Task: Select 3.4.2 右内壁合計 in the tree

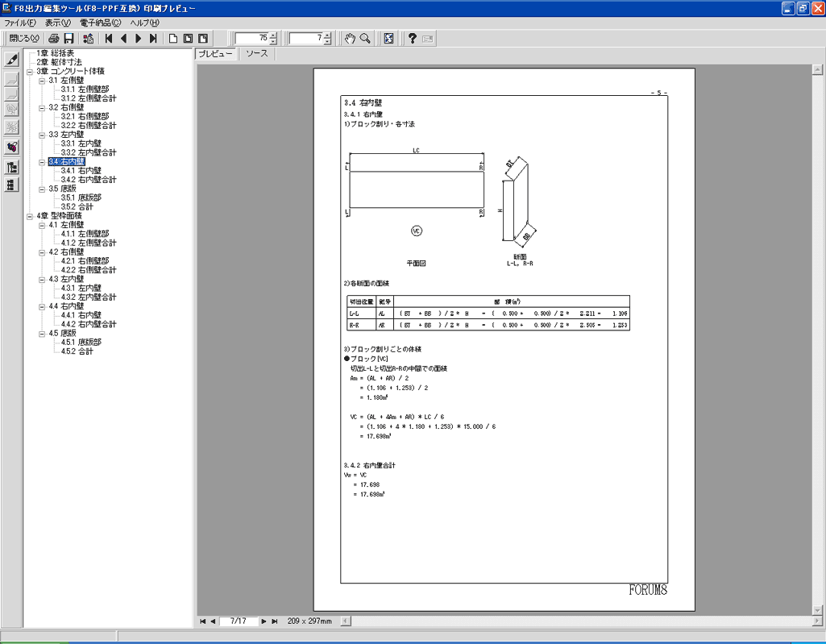Action: (89, 180)
